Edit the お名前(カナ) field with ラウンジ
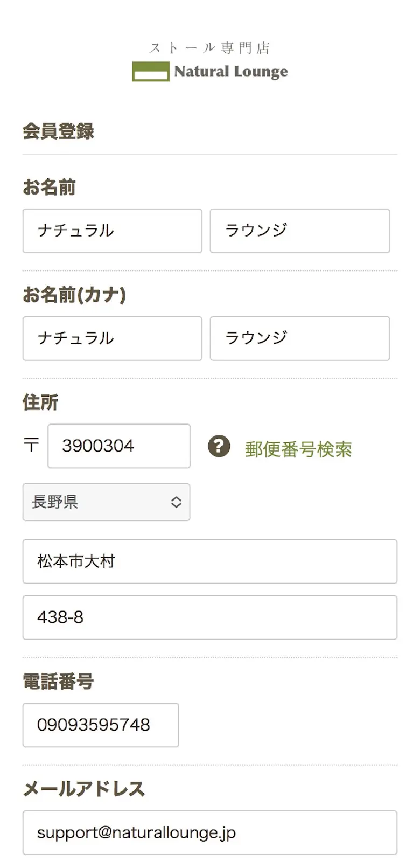The image size is (420, 868). [299, 338]
